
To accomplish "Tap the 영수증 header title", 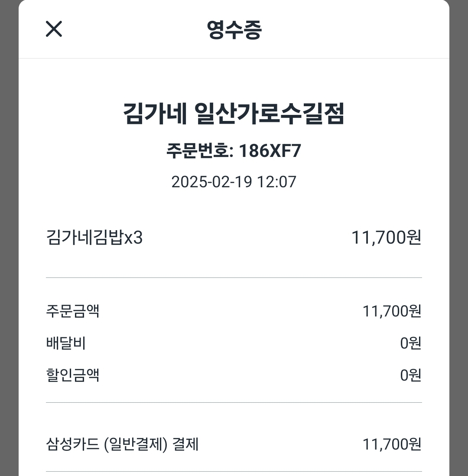I will tap(234, 29).
